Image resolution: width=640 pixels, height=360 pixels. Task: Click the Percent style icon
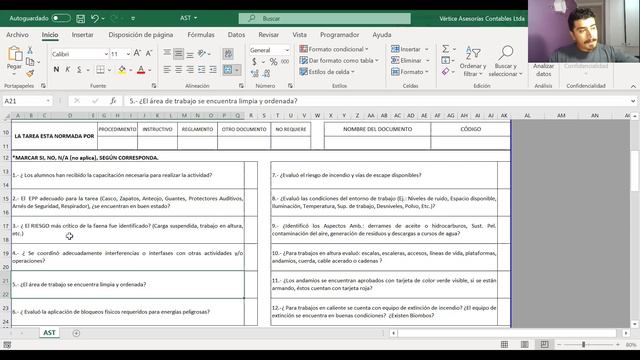(x=273, y=62)
